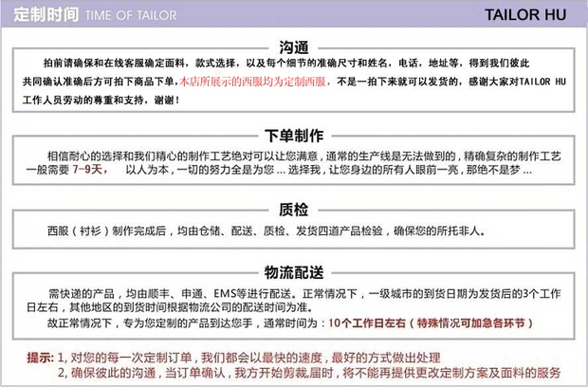Click the TAILOR HU brand name
Viewport: 588px width, 387px height.
tap(525, 15)
